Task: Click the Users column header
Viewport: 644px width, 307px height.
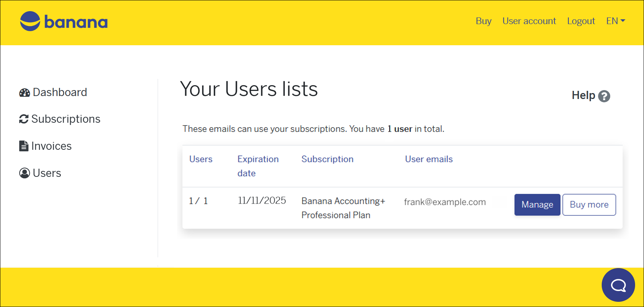Action: [201, 159]
